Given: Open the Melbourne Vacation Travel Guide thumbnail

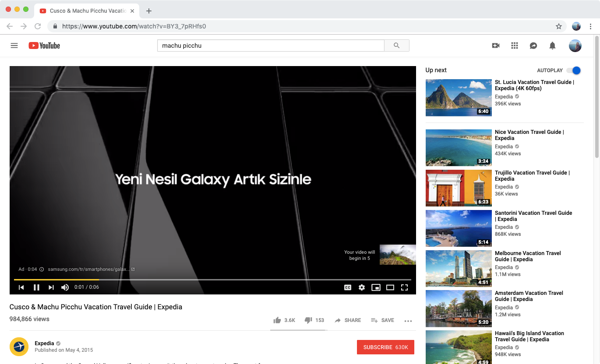Looking at the screenshot, I should coord(459,268).
